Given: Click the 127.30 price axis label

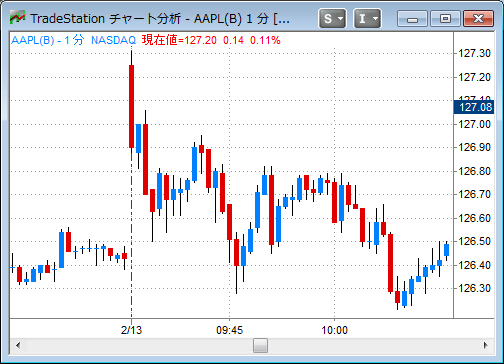Looking at the screenshot, I should pyautogui.click(x=475, y=53).
